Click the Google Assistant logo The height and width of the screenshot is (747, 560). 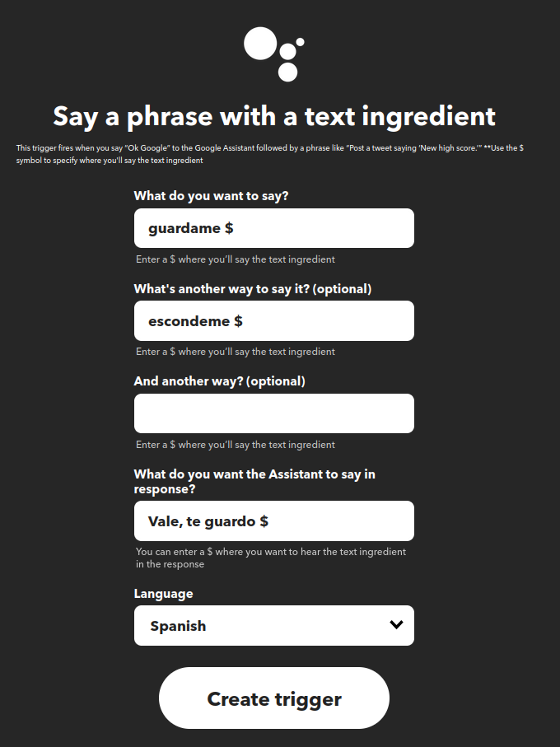coord(273,54)
